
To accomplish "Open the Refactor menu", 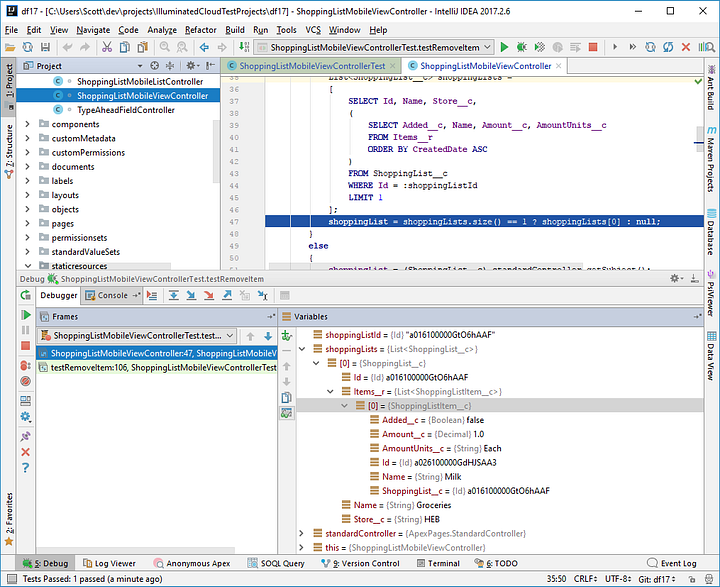I will (x=201, y=30).
